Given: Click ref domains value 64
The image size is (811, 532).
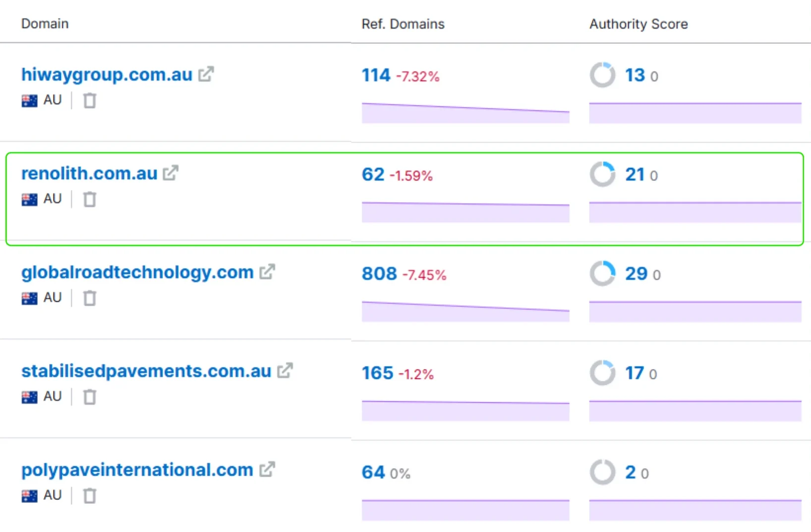Looking at the screenshot, I should (x=373, y=472).
